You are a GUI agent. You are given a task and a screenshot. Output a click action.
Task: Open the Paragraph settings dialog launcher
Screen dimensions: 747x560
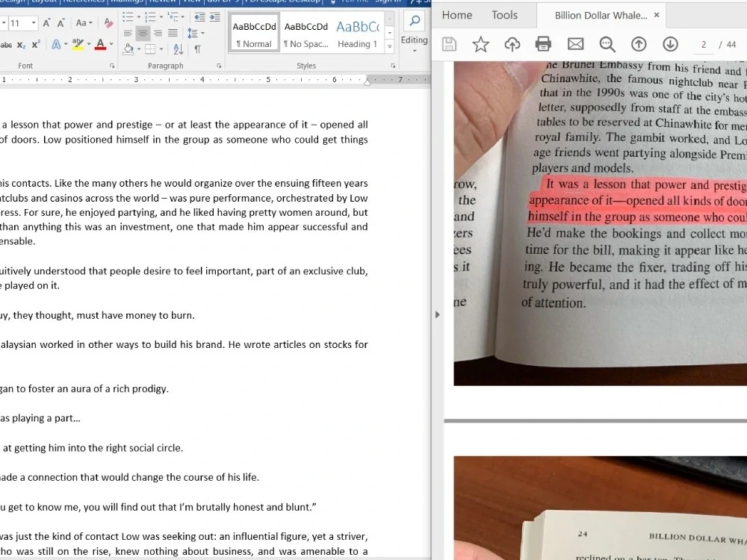click(219, 66)
